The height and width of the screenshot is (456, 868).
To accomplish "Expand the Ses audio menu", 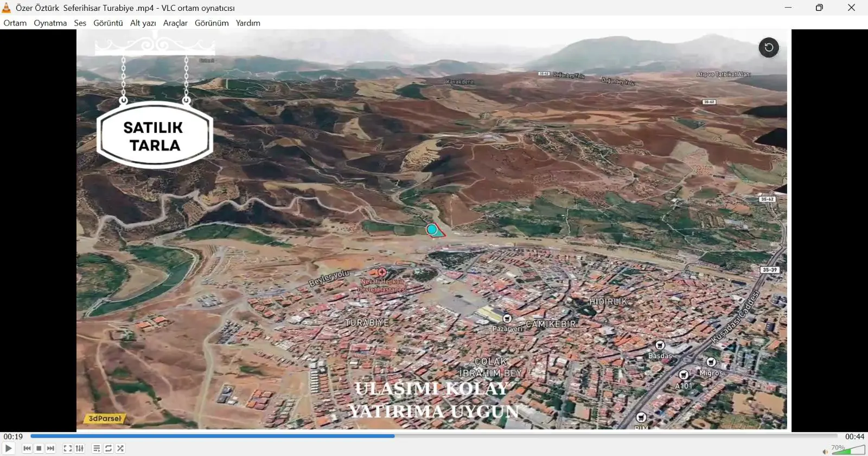I will click(x=80, y=23).
